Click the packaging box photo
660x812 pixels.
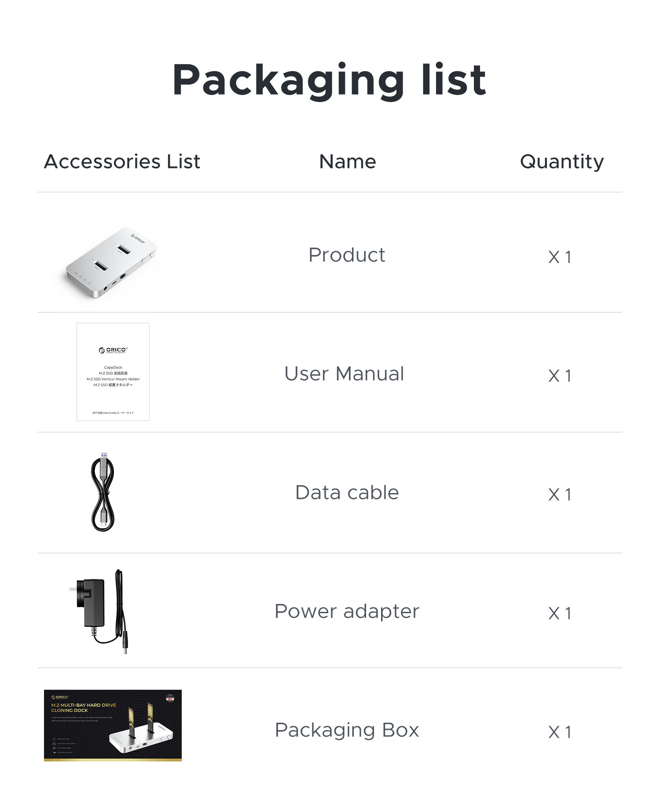[113, 725]
